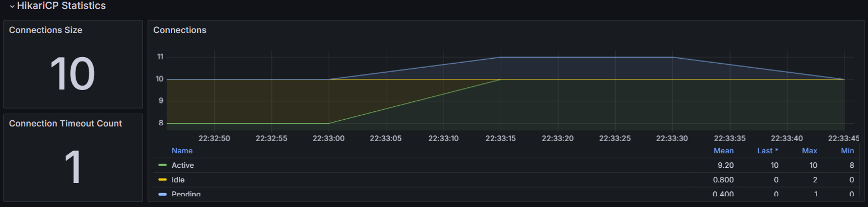The height and width of the screenshot is (207, 868).
Task: Toggle the Pending series in legend
Action: tap(186, 194)
